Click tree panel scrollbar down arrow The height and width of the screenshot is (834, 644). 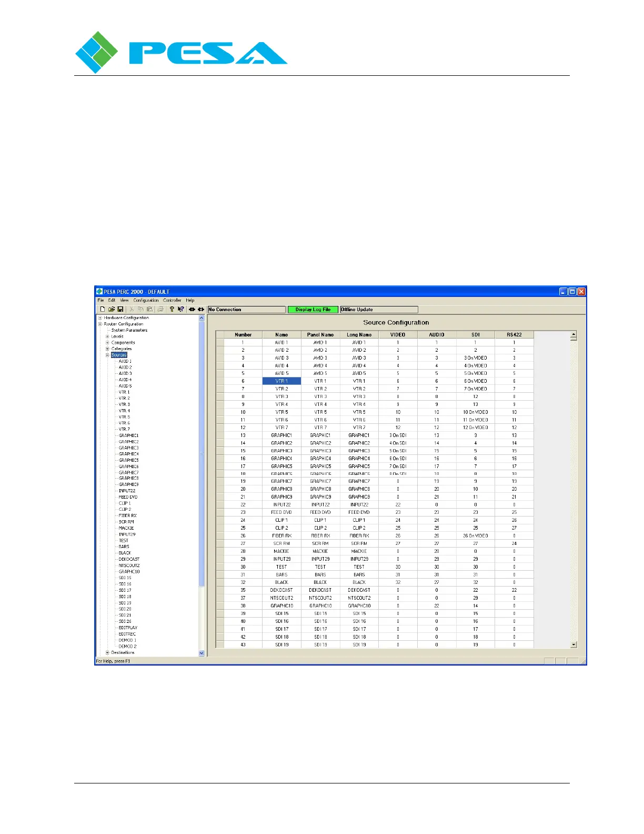pyautogui.click(x=202, y=653)
